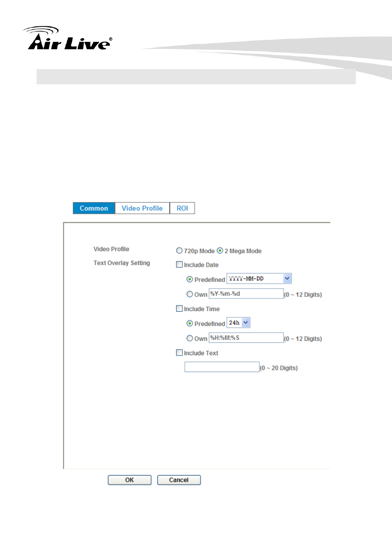Click the empty overlay text input field
This screenshot has height=555, width=392.
(222, 367)
